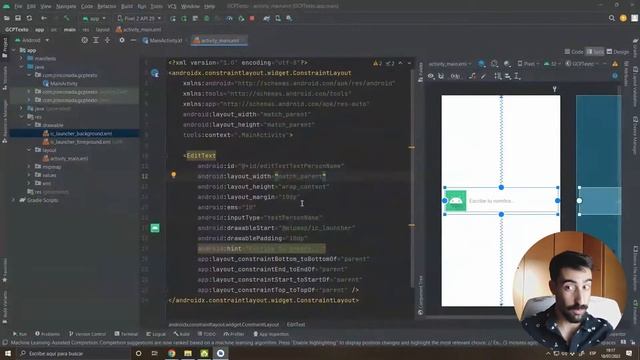Click Infer Constraints wand icon
The width and height of the screenshot is (640, 360).
click(483, 76)
